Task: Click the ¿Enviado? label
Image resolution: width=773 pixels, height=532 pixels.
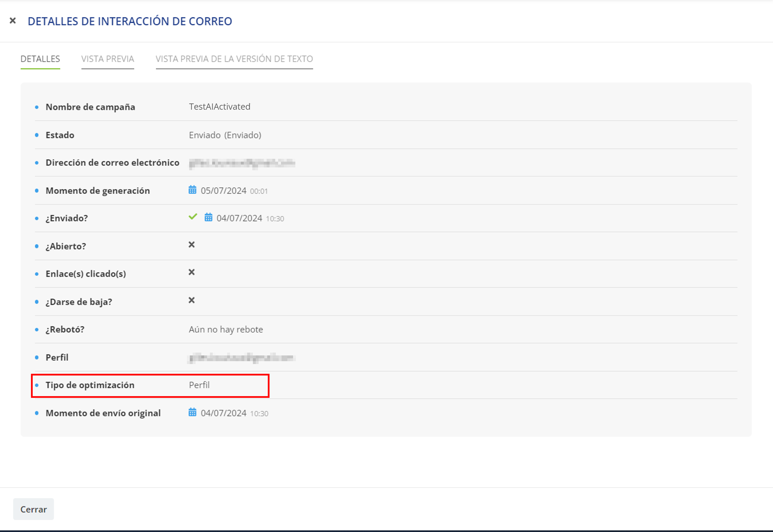Action: click(67, 218)
